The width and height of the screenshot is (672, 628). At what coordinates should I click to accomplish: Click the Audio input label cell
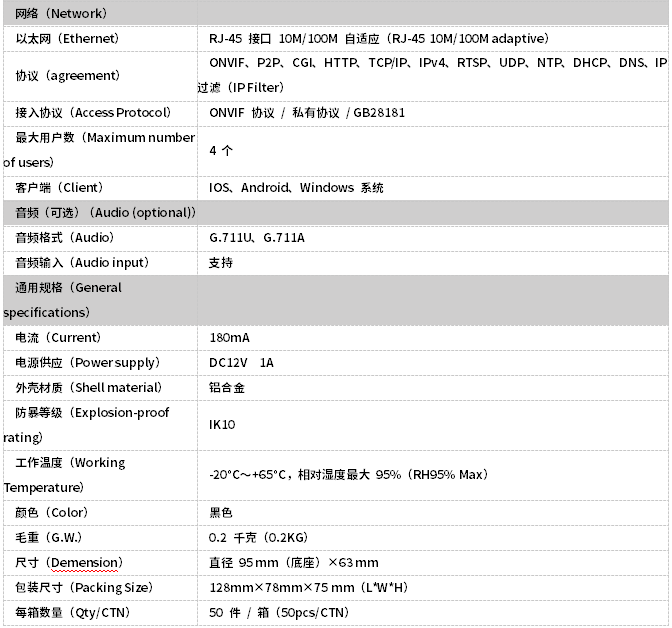(x=82, y=263)
